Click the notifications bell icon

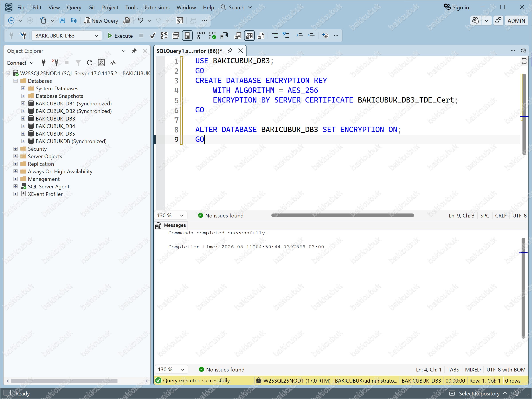[x=517, y=393]
